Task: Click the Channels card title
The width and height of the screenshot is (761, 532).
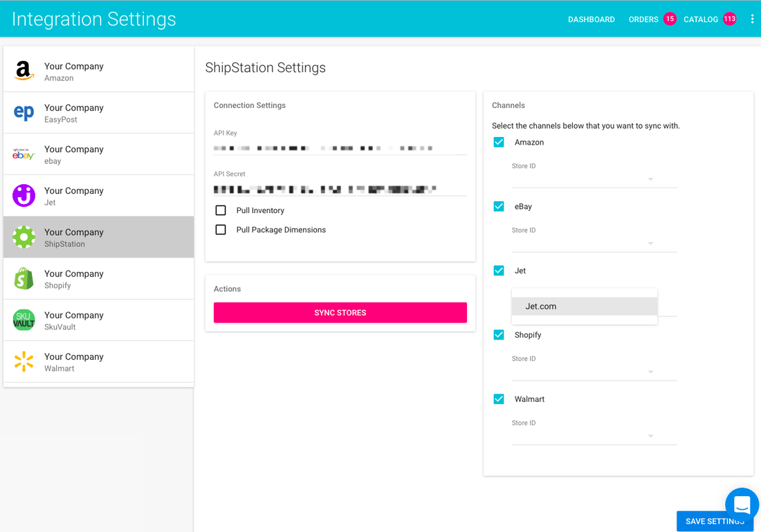Action: [508, 105]
